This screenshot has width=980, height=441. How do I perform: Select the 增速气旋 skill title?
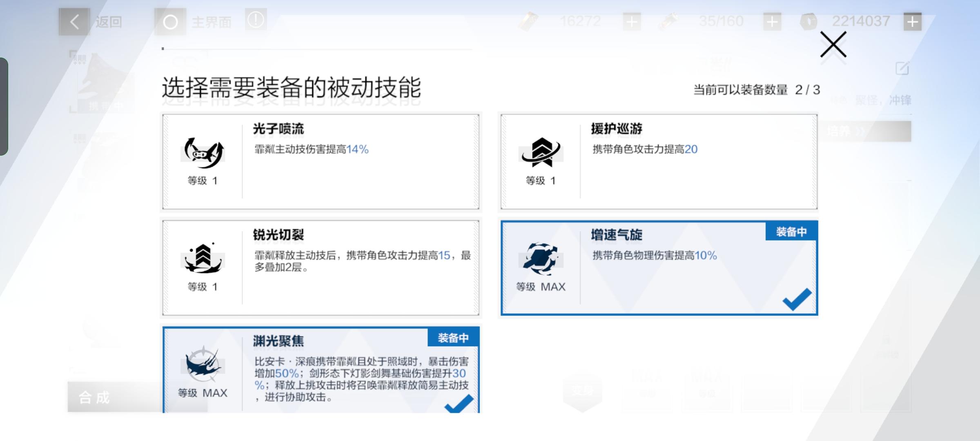coord(617,235)
